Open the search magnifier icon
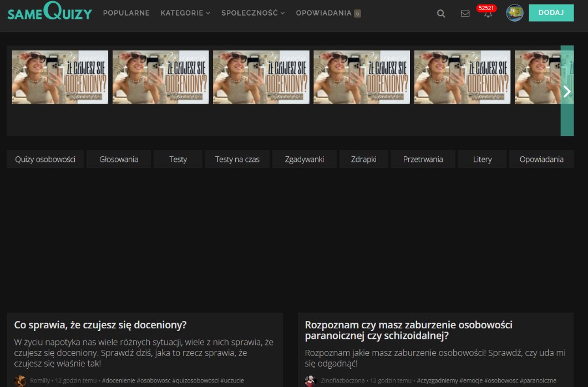 point(441,13)
